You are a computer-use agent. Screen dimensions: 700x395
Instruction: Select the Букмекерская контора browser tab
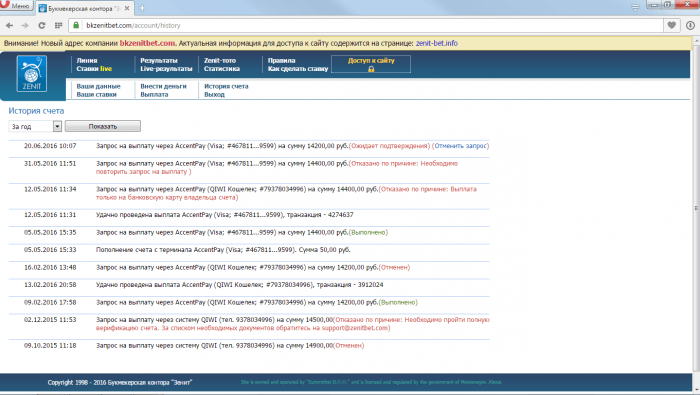pos(84,8)
